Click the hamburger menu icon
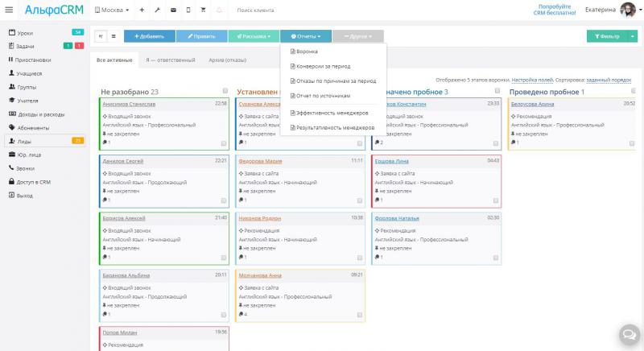 9,10
